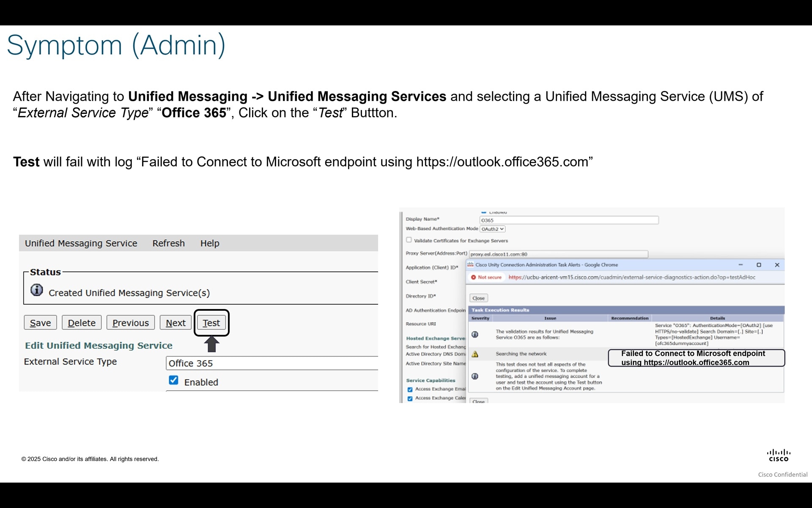The width and height of the screenshot is (812, 508).
Task: Check Validate Certificates for Exchange Servers
Action: point(409,240)
